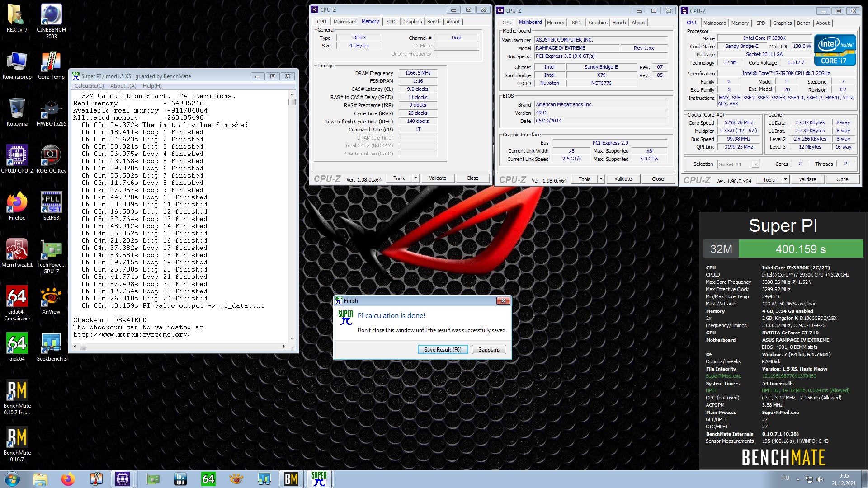This screenshot has width=868, height=488.
Task: Click RU language indicator in tray
Action: [x=786, y=478]
